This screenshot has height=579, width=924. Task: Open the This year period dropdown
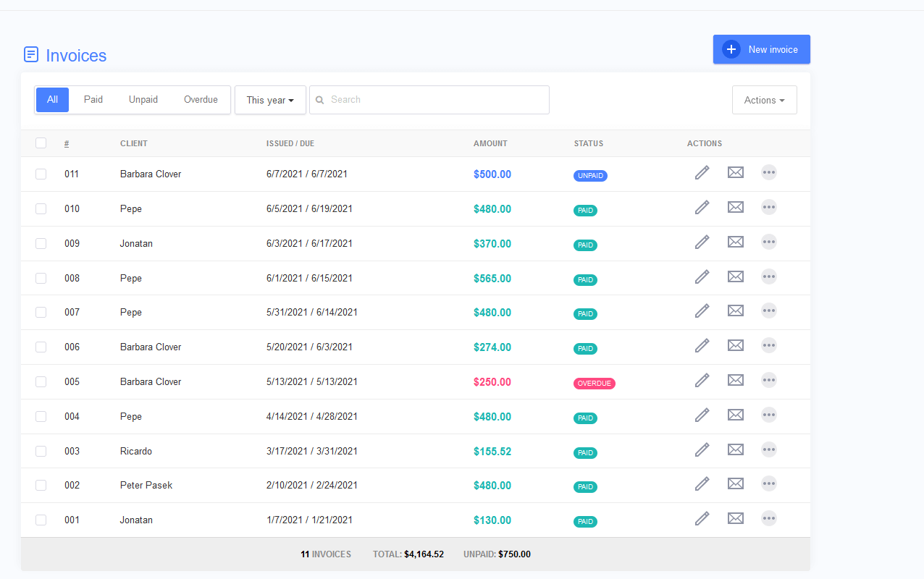[x=270, y=100]
